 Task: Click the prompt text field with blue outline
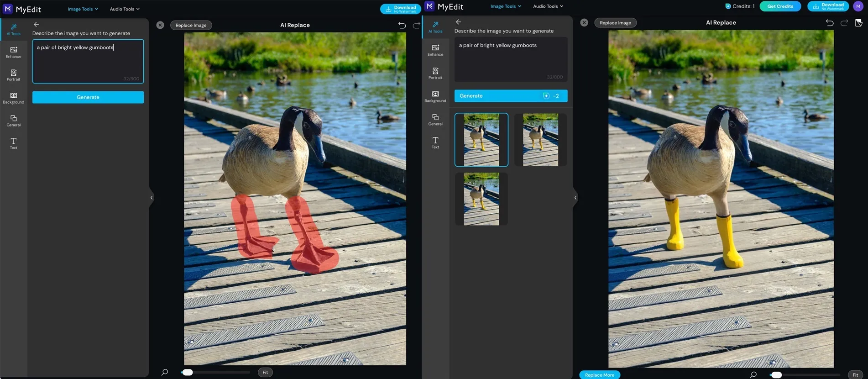[88, 61]
